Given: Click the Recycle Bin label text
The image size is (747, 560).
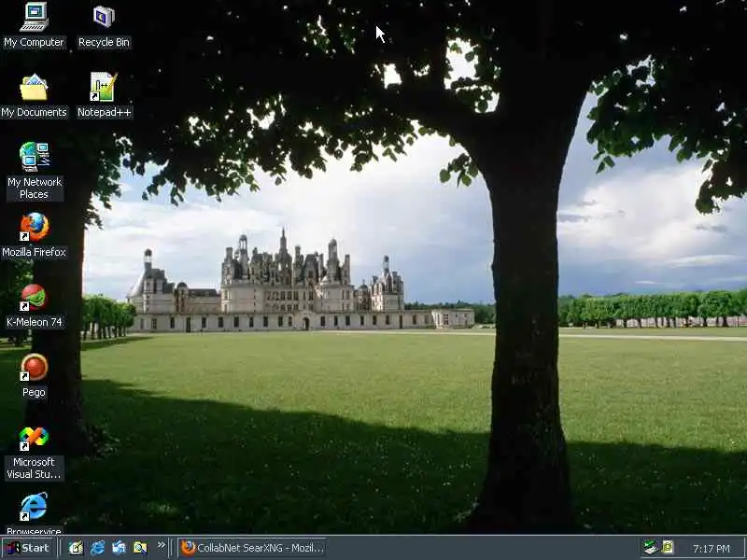Looking at the screenshot, I should tap(104, 42).
